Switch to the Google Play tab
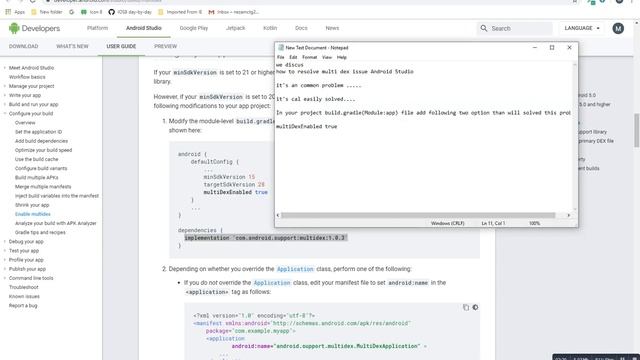The height and width of the screenshot is (360, 640). tap(194, 28)
